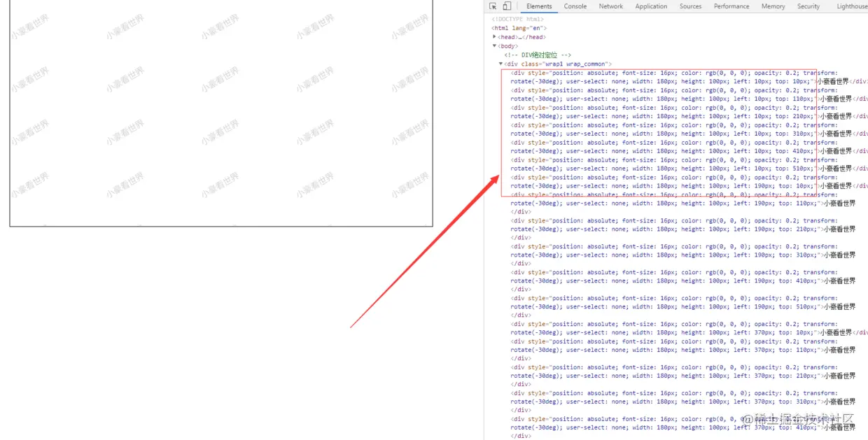Open the Console tab
Screen dimensions: 868x440
click(575, 6)
